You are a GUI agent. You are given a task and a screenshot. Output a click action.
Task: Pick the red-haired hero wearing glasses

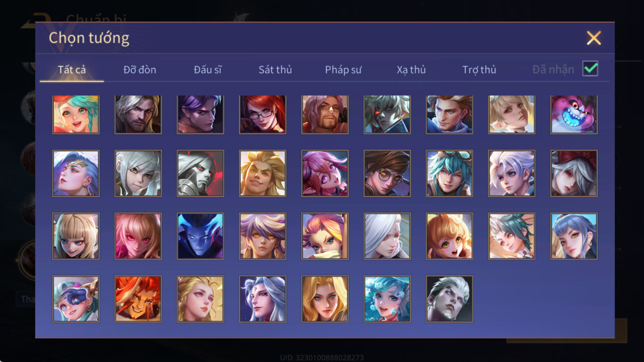point(262,115)
